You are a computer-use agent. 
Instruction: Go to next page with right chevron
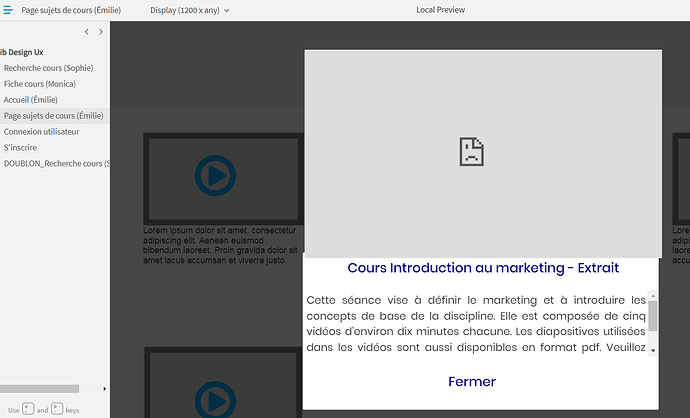tap(100, 32)
